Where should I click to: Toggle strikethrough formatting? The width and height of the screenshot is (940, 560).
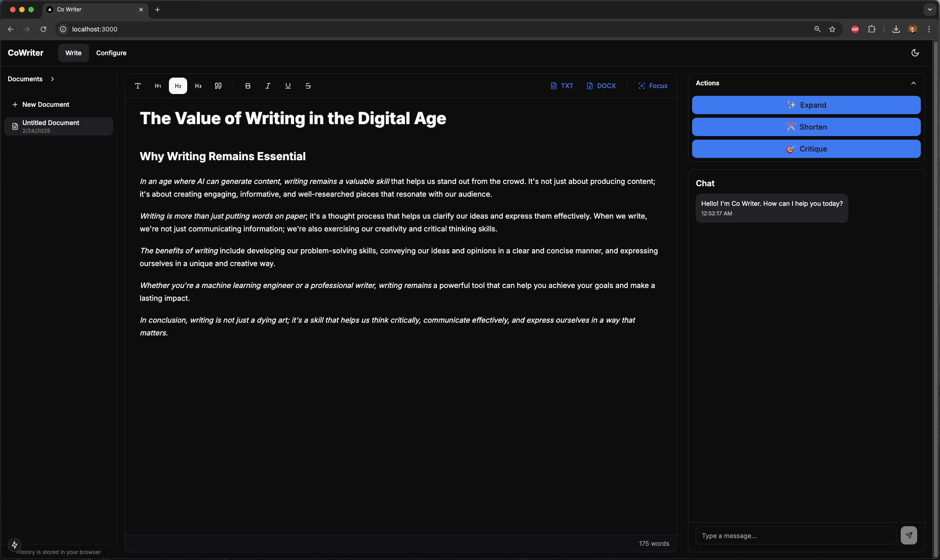coord(308,86)
